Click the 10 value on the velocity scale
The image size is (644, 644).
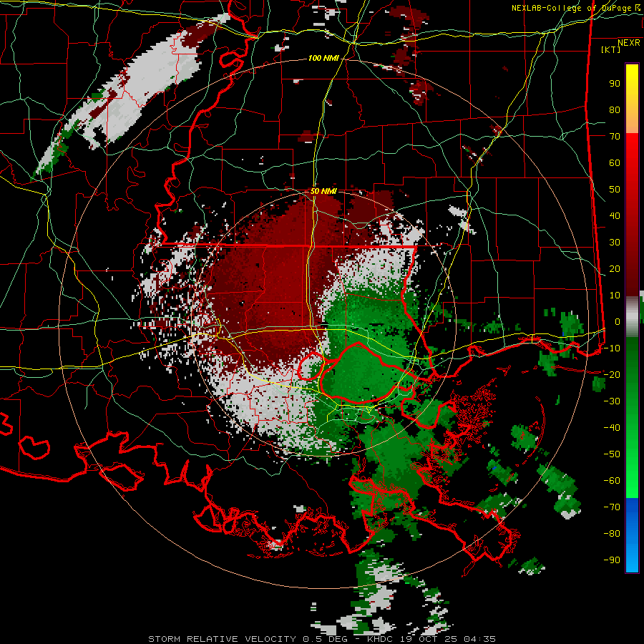pos(615,296)
